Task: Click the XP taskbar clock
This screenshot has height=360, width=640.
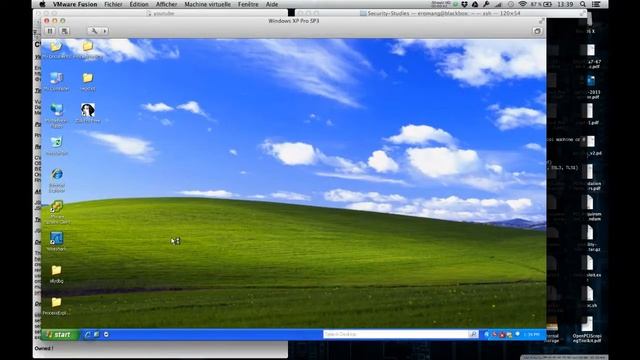Action: tap(531, 334)
